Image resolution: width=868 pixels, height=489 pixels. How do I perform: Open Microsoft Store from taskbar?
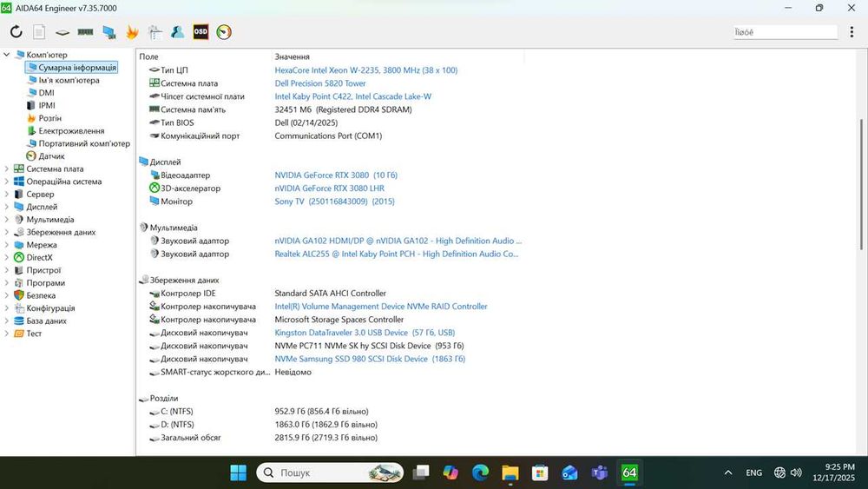(x=540, y=472)
